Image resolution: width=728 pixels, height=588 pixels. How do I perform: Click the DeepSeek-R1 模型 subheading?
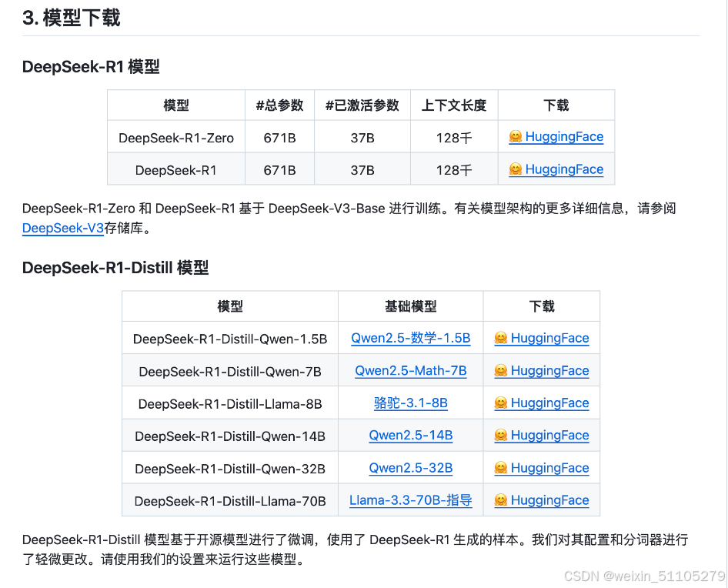(91, 67)
